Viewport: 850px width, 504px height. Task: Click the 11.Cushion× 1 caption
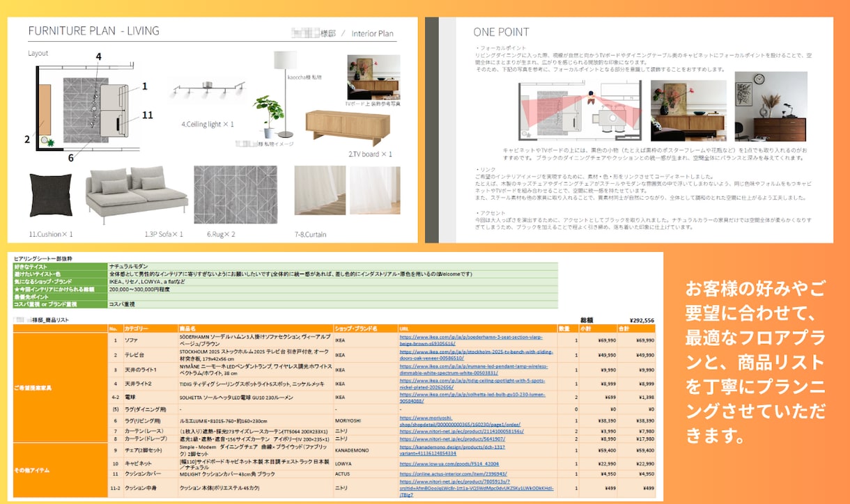[51, 234]
